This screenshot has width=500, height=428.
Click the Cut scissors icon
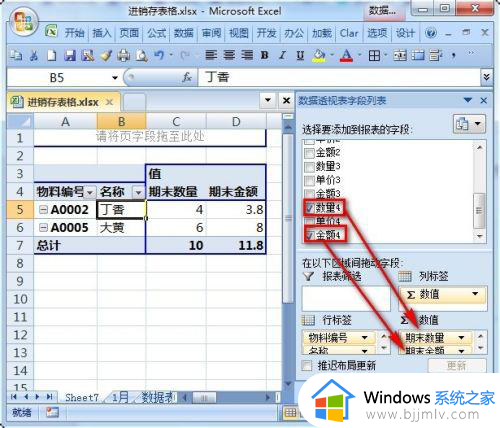pos(34,55)
